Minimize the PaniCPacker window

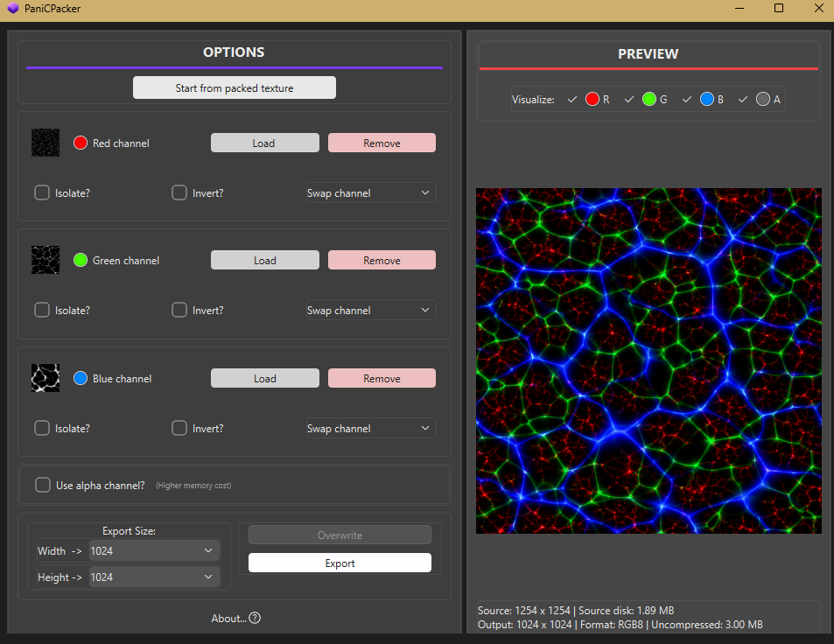coord(739,8)
